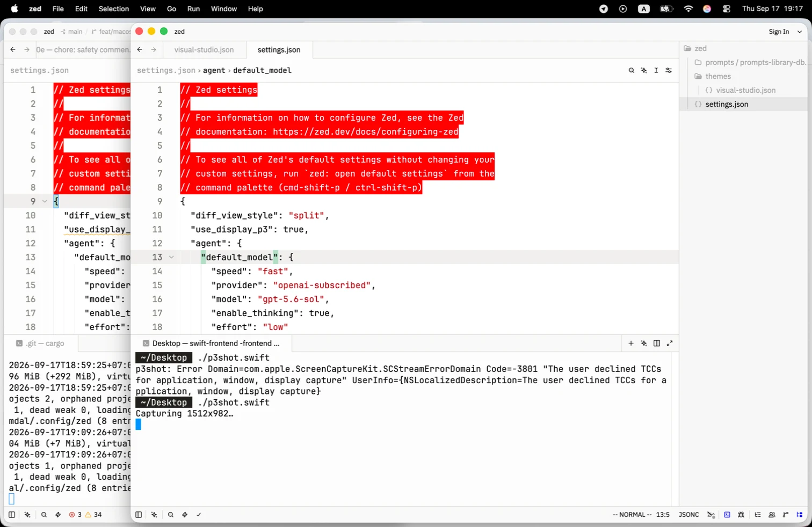The image size is (812, 527).
Task: Click the cursor position 13:5 in status bar
Action: (x=663, y=515)
